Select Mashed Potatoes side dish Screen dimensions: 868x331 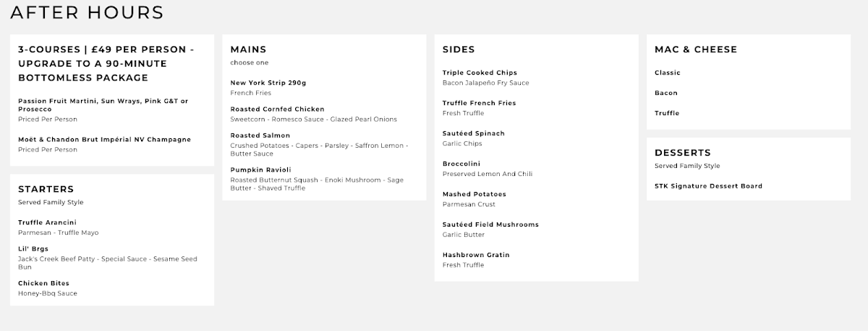pyautogui.click(x=474, y=195)
